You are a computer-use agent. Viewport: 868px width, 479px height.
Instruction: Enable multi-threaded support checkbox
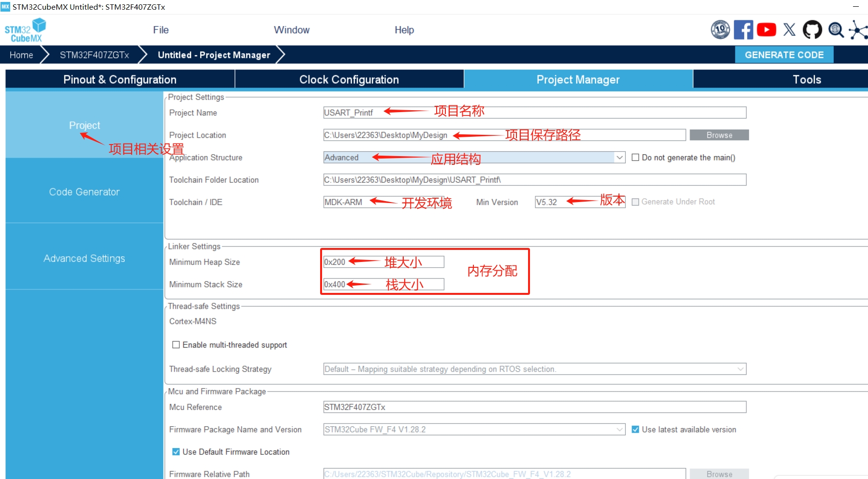tap(176, 345)
